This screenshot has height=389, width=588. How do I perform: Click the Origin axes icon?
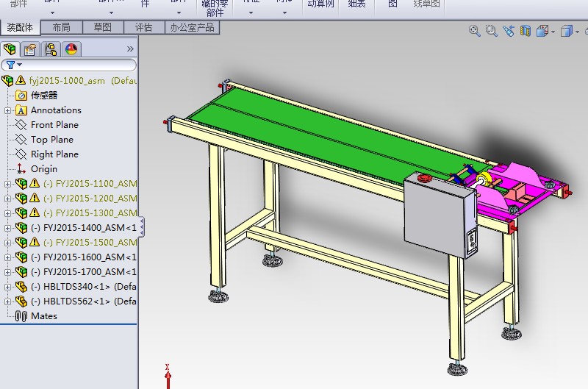[21, 169]
